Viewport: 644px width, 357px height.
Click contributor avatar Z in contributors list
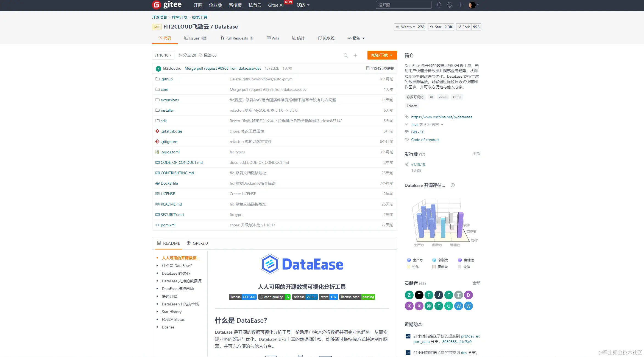[409, 295]
